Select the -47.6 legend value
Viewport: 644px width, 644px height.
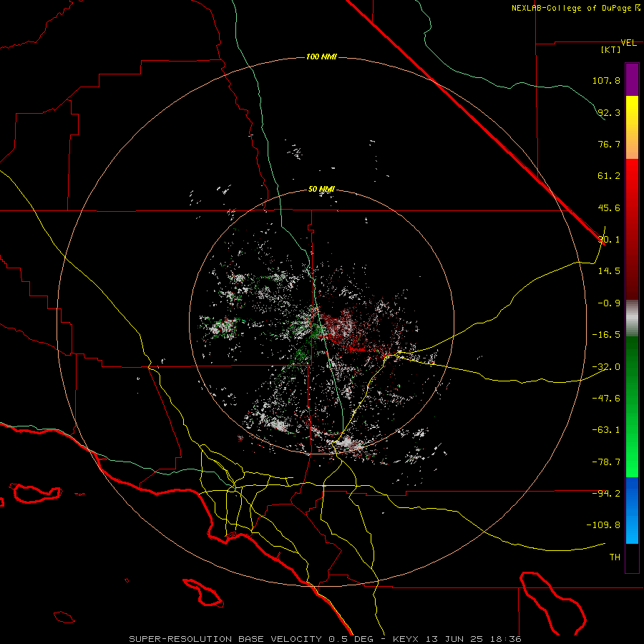[x=606, y=399]
